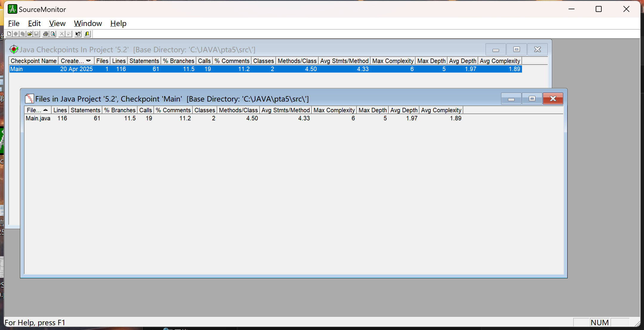Sort files by the Max Complexity column header
Screen dimensions: 644x330
point(334,110)
